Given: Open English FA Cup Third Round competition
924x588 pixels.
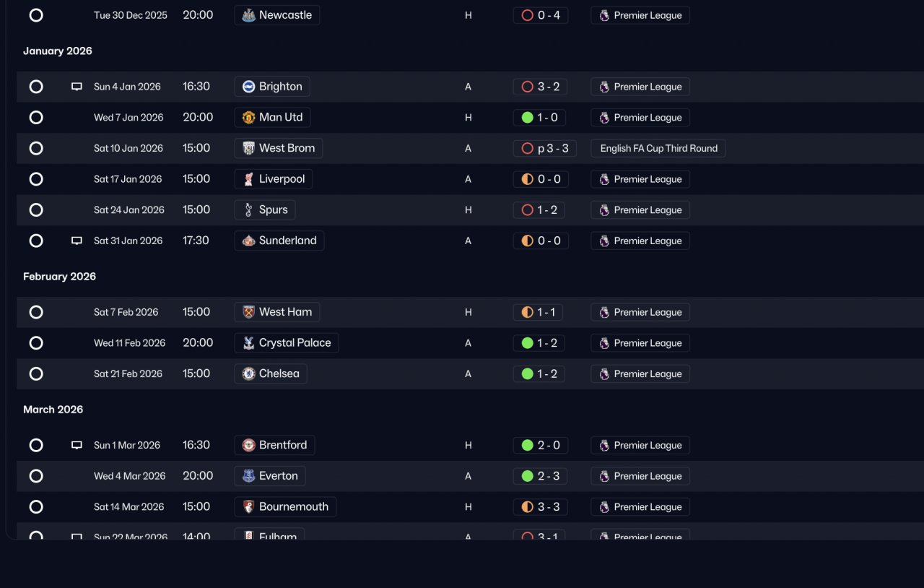Looking at the screenshot, I should tap(658, 148).
